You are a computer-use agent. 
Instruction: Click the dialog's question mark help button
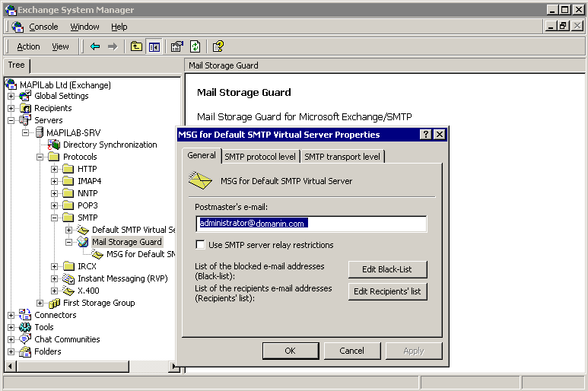425,135
